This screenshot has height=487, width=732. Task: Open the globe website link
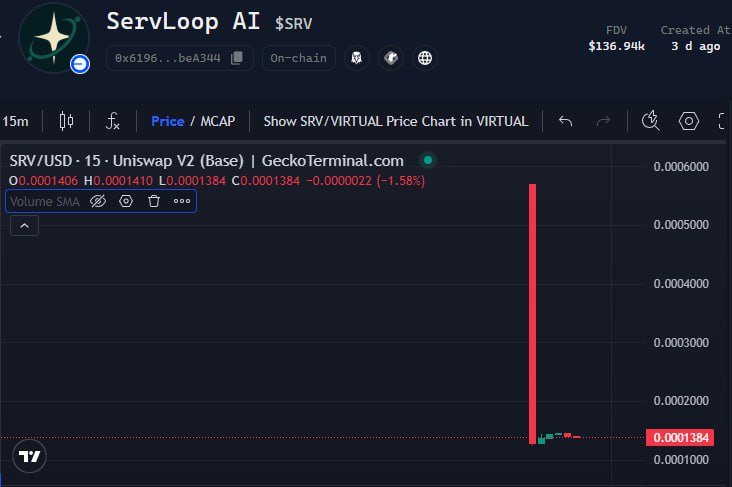coord(425,58)
